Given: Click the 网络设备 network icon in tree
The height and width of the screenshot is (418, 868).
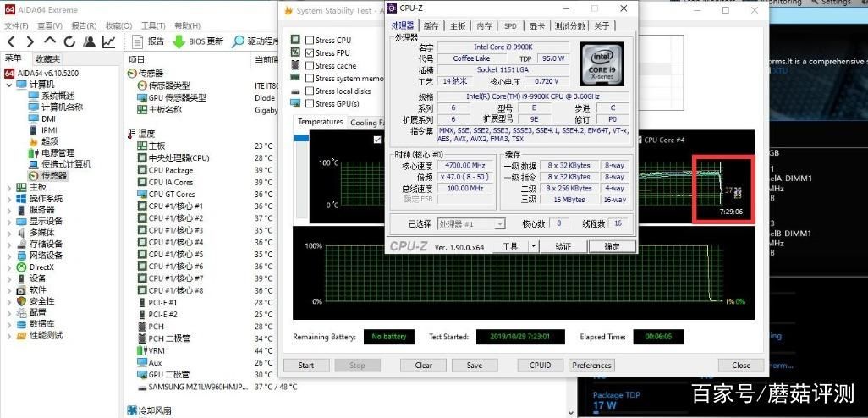Looking at the screenshot, I should click(22, 256).
